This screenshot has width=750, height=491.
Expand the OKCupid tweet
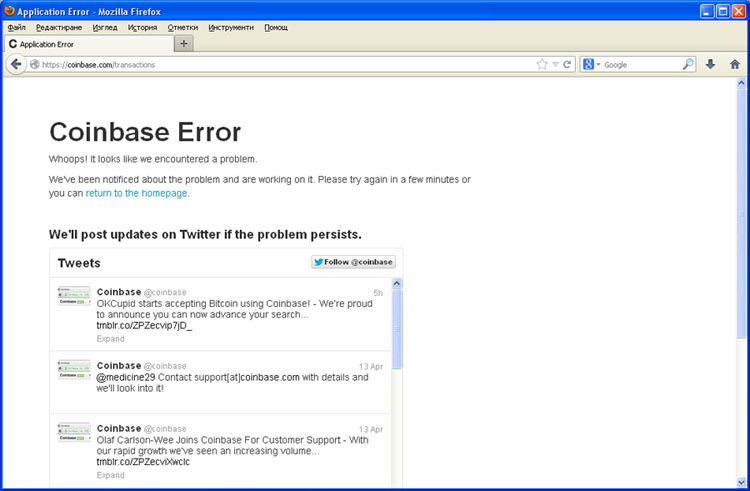coord(110,338)
